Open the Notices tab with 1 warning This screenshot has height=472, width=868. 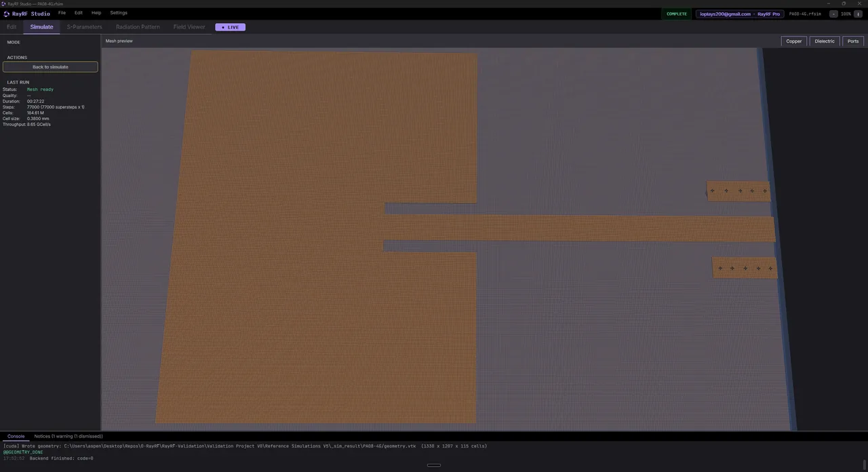[68, 436]
